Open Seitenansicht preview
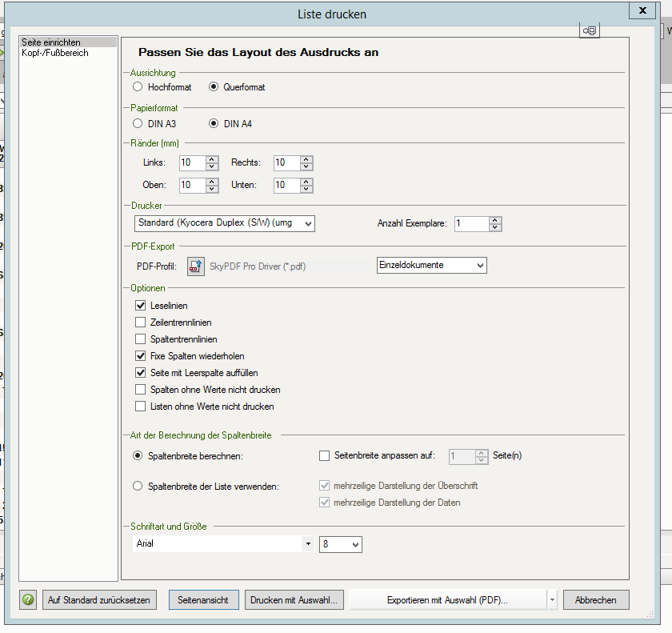Screen dimensions: 672x633 pos(203,600)
